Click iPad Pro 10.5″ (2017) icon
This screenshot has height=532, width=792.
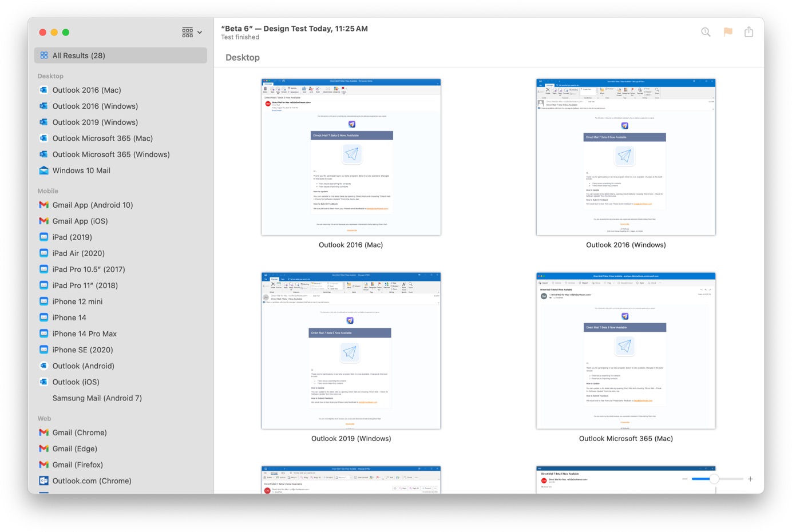click(x=43, y=269)
